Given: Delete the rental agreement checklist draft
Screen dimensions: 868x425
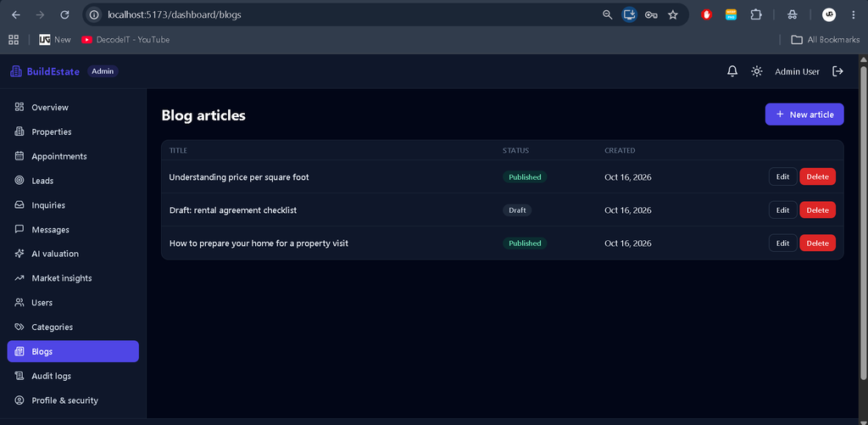Looking at the screenshot, I should click(x=818, y=210).
